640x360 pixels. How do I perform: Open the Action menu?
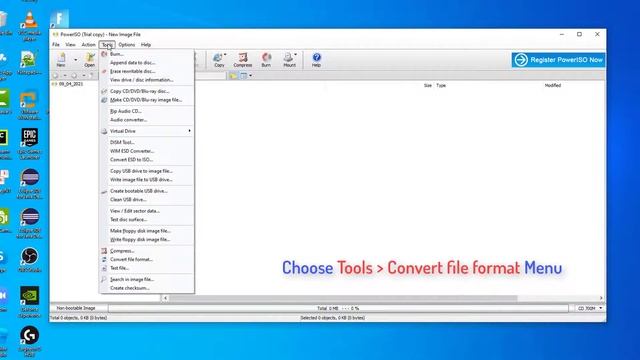[88, 44]
